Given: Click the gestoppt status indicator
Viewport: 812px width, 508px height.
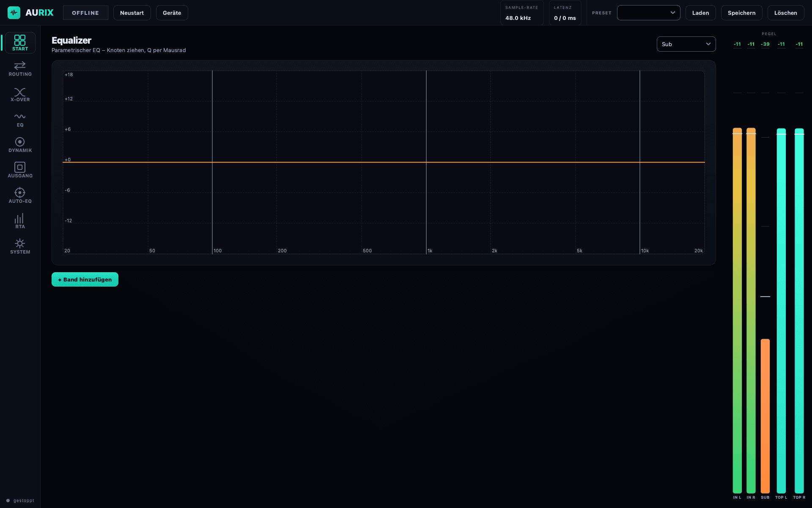Looking at the screenshot, I should [20, 500].
